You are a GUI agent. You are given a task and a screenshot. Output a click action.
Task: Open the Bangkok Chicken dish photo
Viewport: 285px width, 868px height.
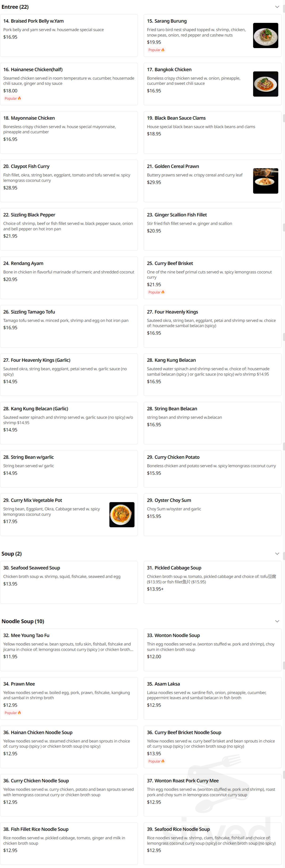coord(265,84)
